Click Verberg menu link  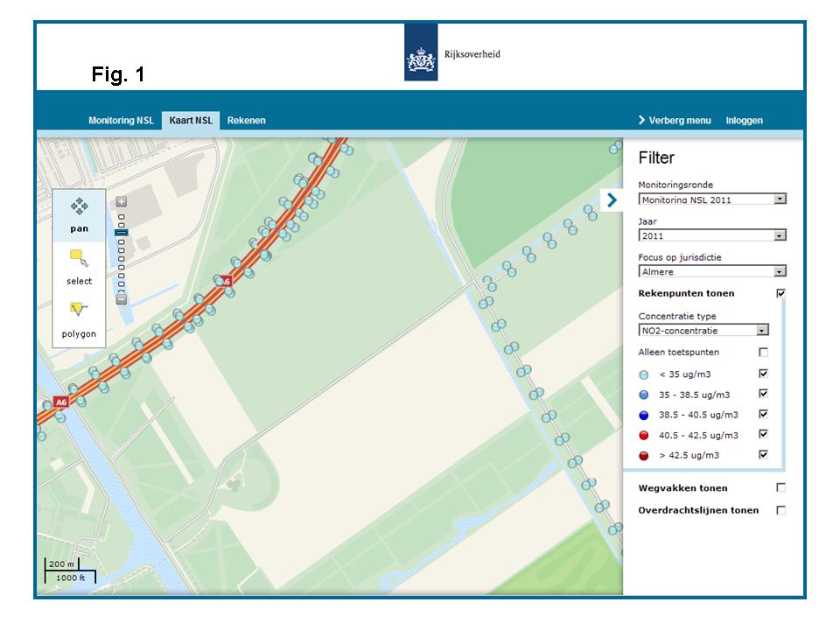point(675,121)
